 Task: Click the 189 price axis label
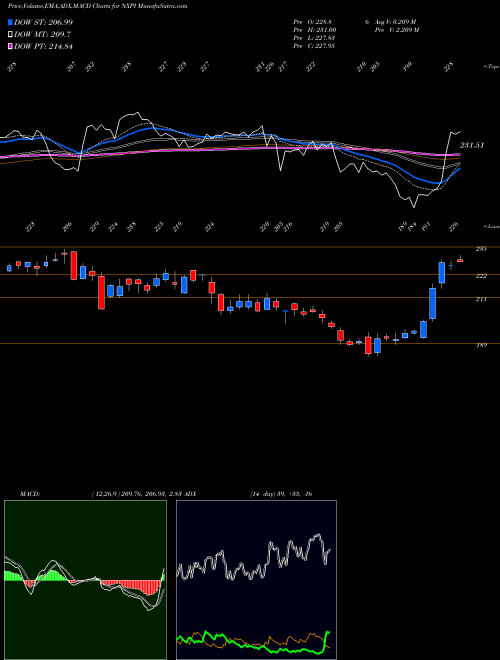point(481,345)
